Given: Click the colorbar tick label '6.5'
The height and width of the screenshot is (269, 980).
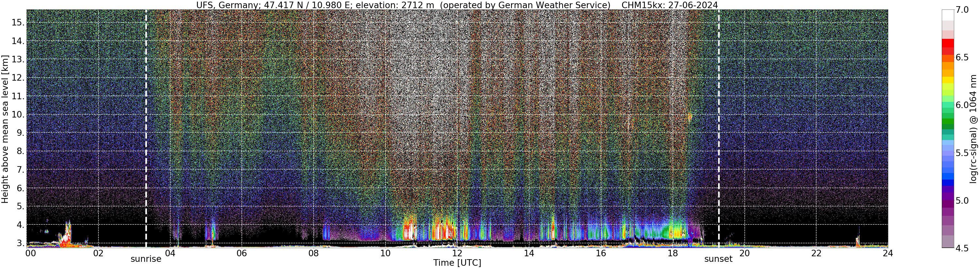Looking at the screenshot, I should coord(962,57).
